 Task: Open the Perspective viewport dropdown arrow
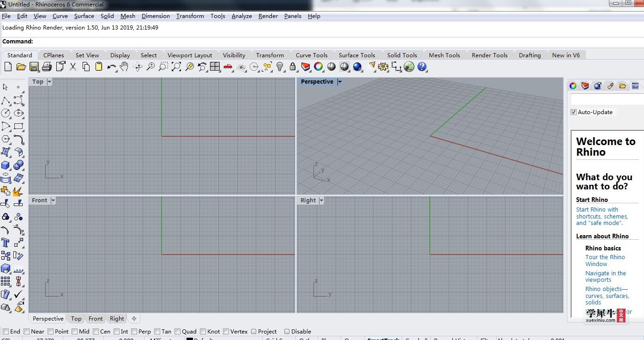339,82
